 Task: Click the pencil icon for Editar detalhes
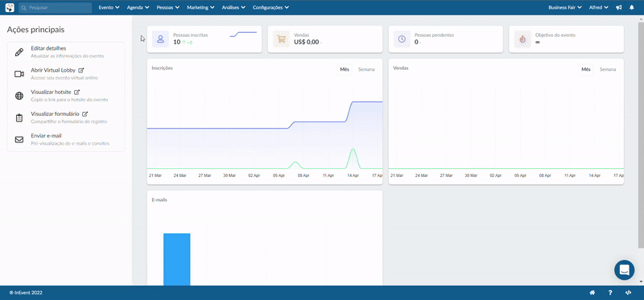tap(19, 52)
